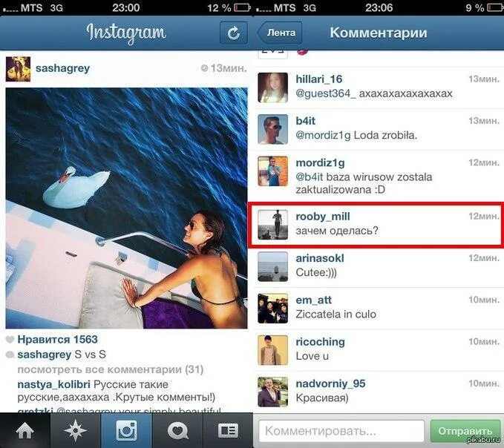Tap b4it commenter avatar

pyautogui.click(x=273, y=129)
